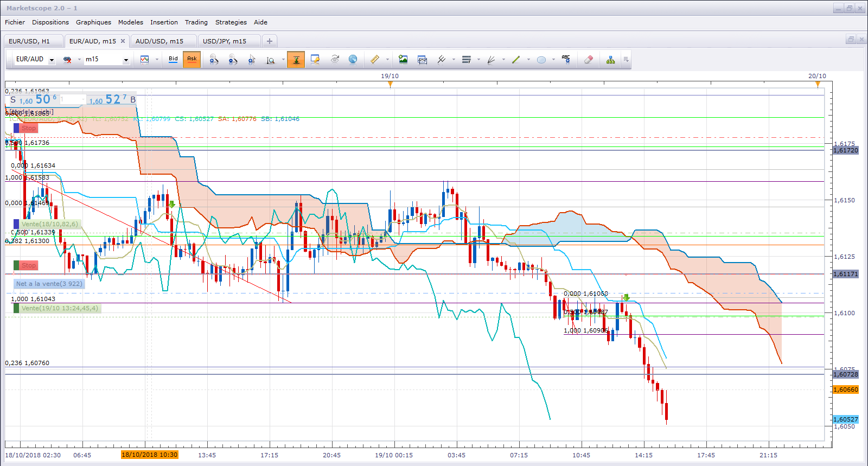Screen dimensions: 868x466
Task: Select the trend line drawing tool
Action: [x=516, y=60]
